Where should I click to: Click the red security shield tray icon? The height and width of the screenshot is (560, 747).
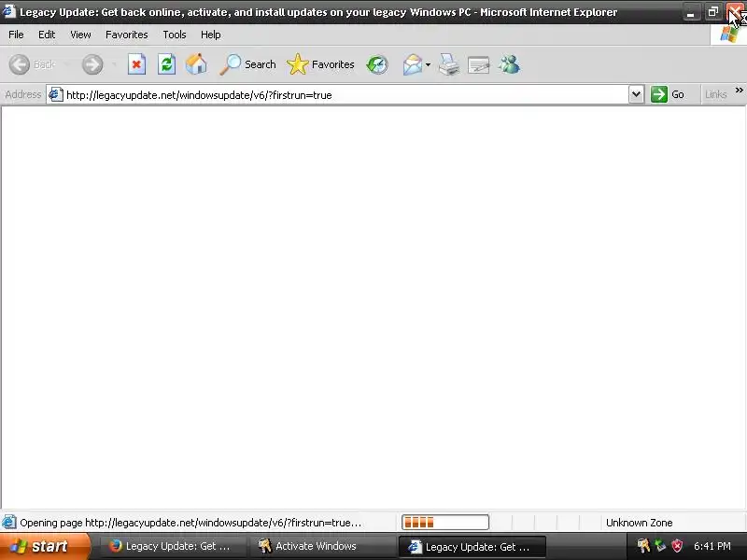[x=677, y=546]
